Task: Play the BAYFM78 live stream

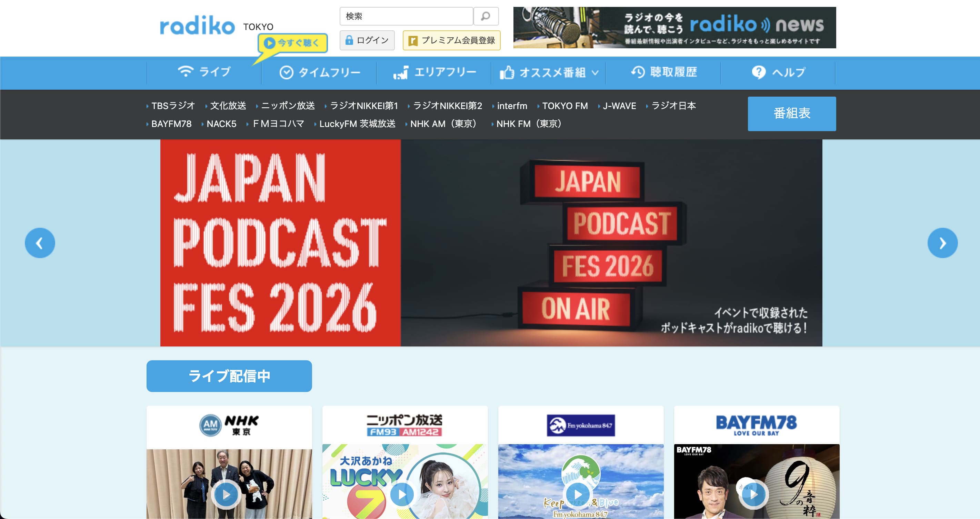Action: pyautogui.click(x=754, y=494)
